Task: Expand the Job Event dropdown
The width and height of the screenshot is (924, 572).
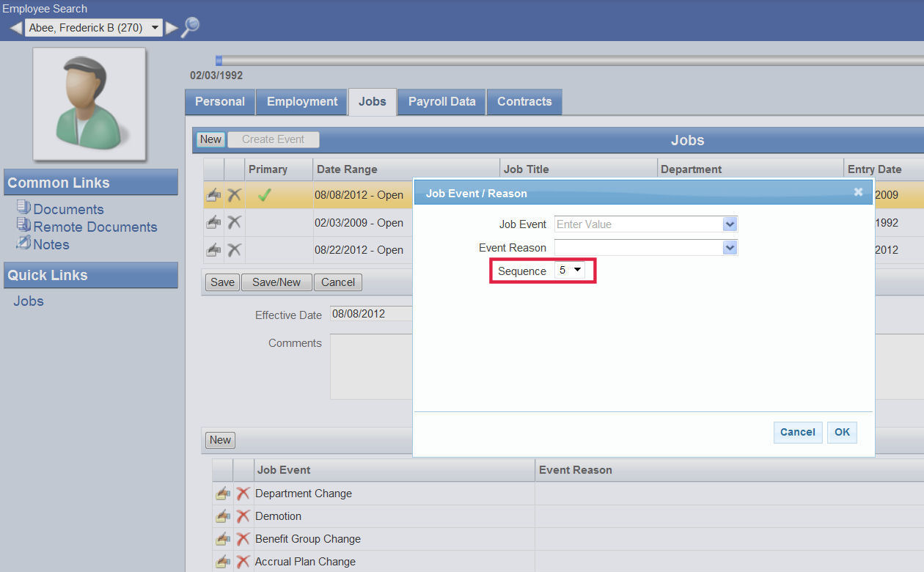Action: coord(729,224)
